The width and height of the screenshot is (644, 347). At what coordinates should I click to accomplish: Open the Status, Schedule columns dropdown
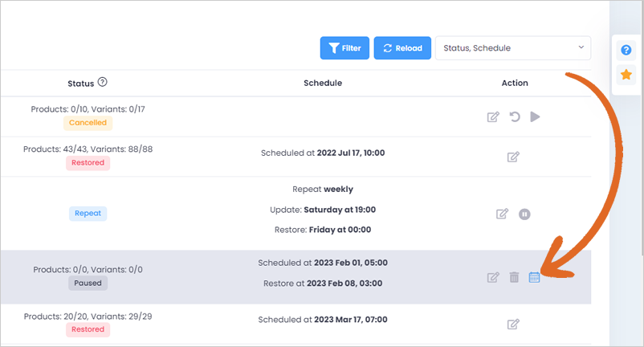click(x=513, y=48)
